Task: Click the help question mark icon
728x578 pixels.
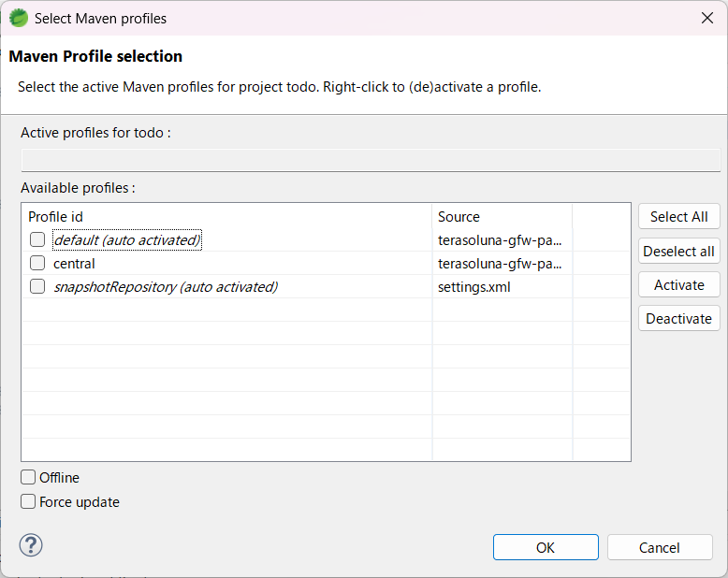Action: (31, 545)
